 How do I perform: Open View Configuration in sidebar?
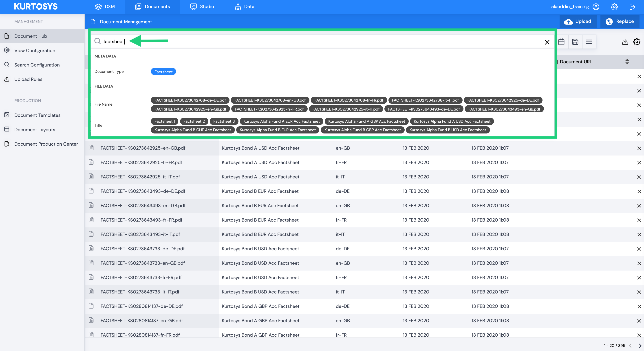[42, 51]
